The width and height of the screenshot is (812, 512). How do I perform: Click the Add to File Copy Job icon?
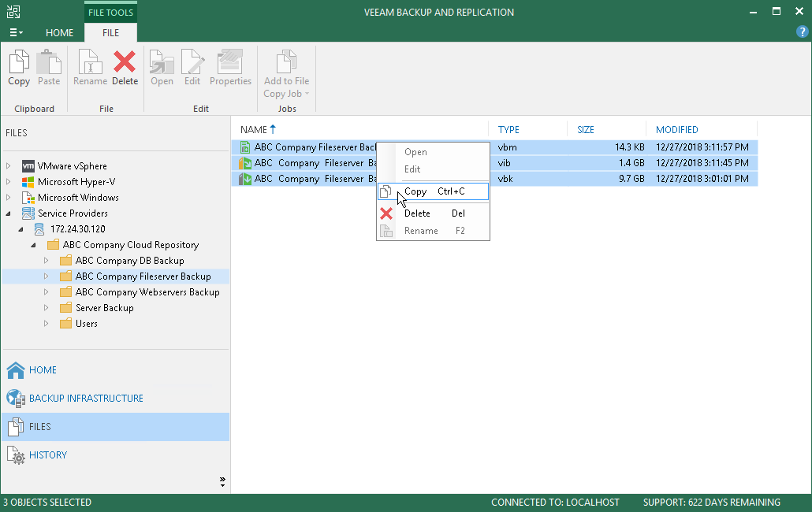(286, 62)
